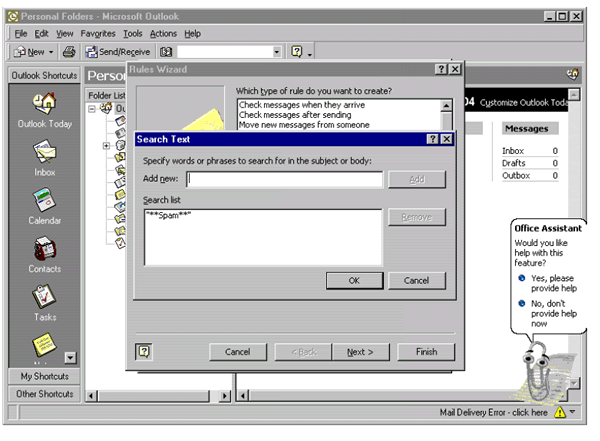Select 'Check messages when they arrive' rule
This screenshot has width=600, height=441.
(x=302, y=105)
